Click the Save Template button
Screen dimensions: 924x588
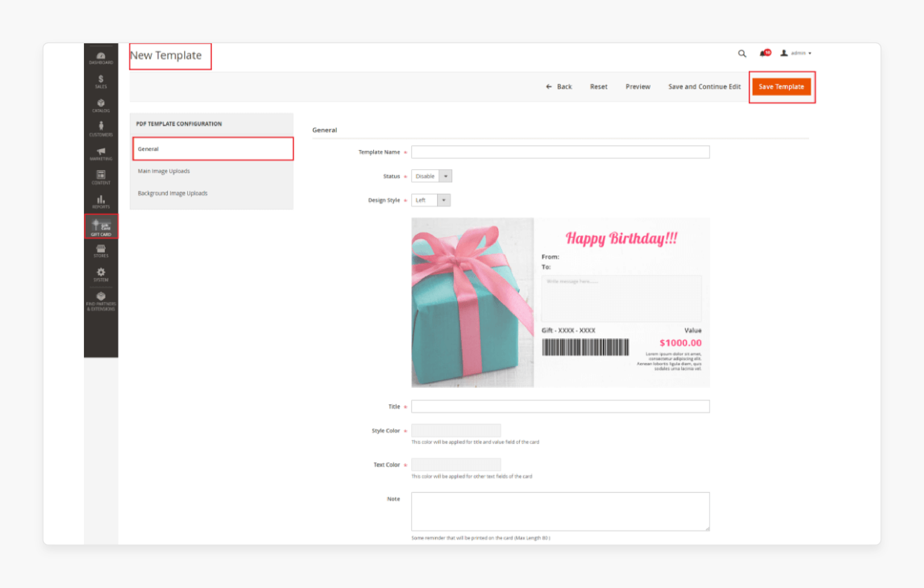coord(781,86)
